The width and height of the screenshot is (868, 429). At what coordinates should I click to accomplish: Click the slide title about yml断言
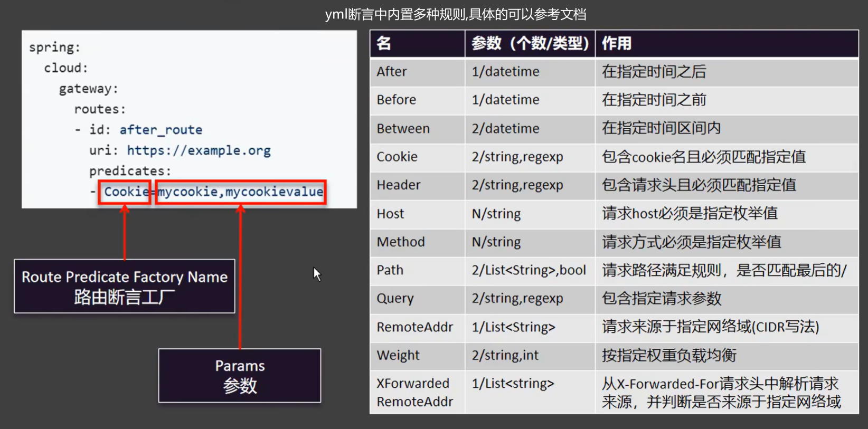456,14
